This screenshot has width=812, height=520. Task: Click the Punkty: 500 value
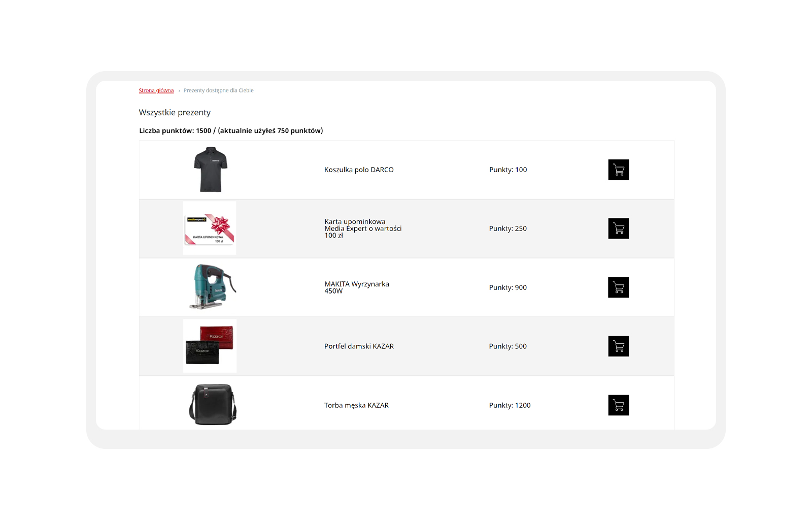pos(508,346)
